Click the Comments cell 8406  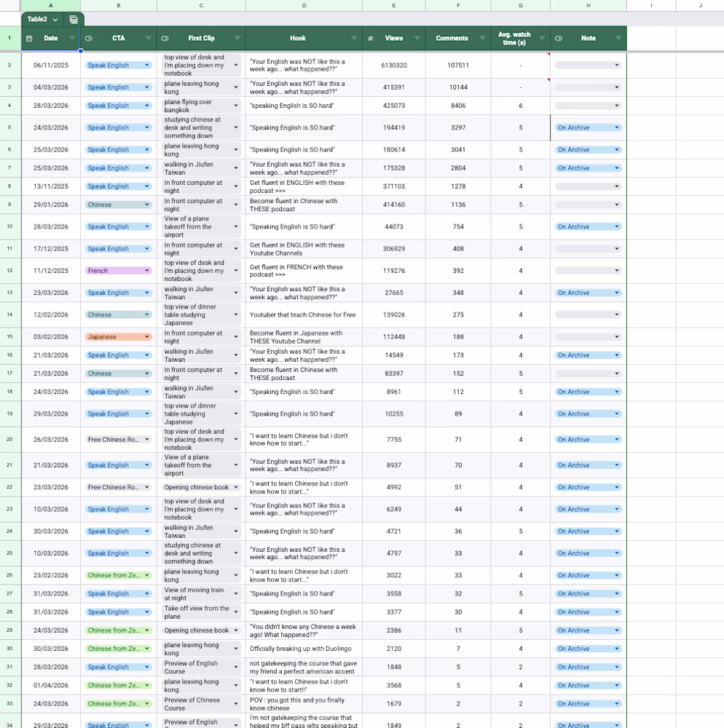coord(458,106)
